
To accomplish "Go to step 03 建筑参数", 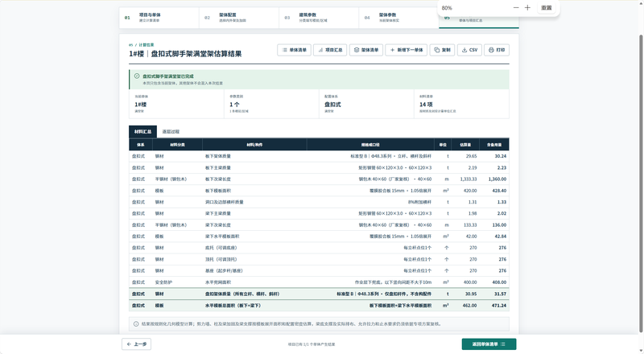I will click(319, 18).
